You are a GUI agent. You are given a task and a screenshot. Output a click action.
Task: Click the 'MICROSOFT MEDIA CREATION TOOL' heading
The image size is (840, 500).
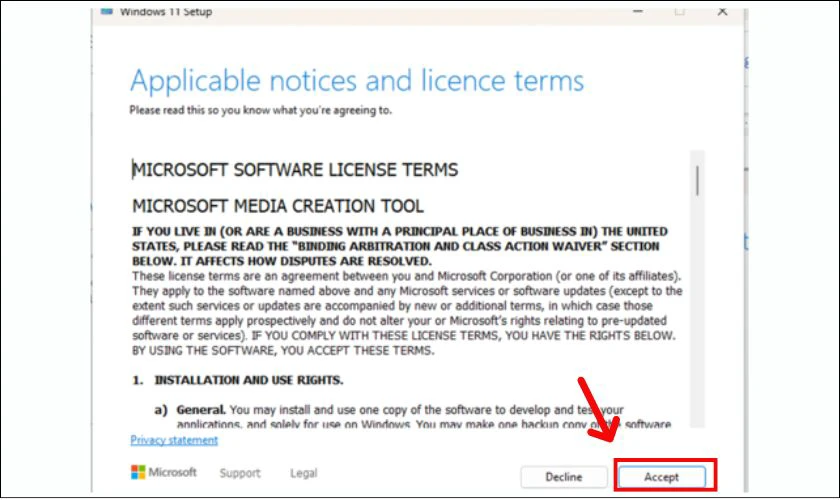(278, 206)
